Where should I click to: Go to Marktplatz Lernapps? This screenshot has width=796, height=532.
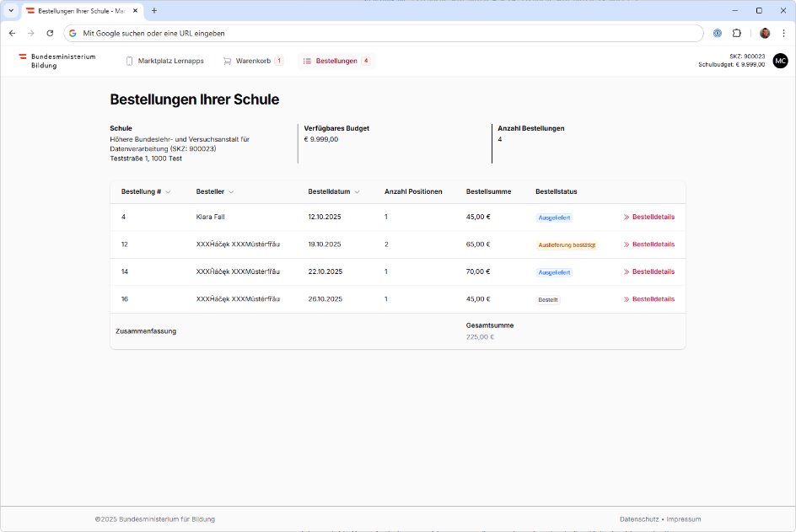click(x=165, y=61)
